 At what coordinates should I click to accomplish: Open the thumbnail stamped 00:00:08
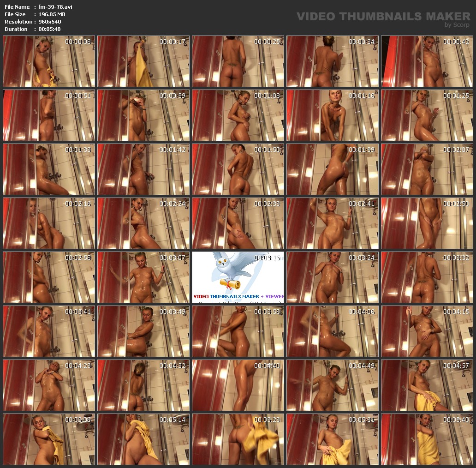49,61
